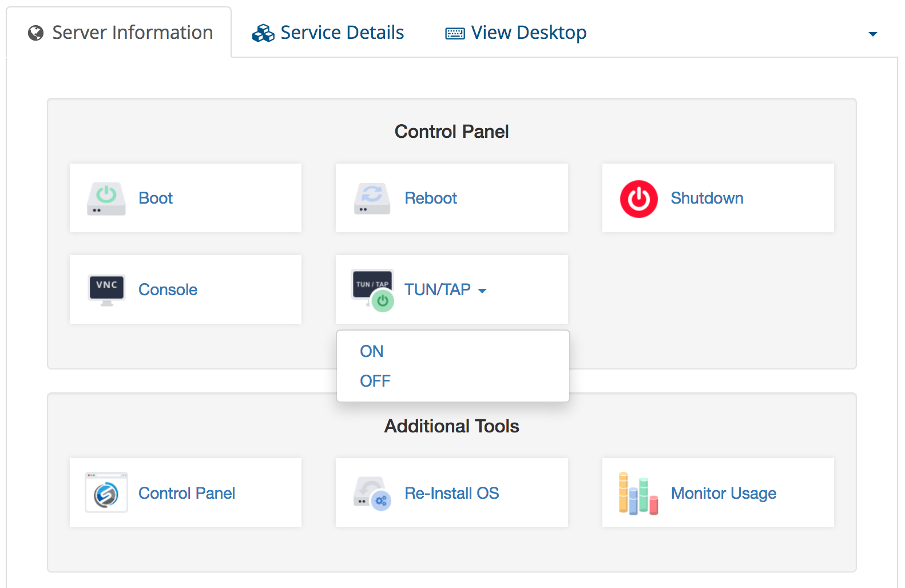
Task: Click the Re-Install OS drive icon
Action: (x=372, y=493)
